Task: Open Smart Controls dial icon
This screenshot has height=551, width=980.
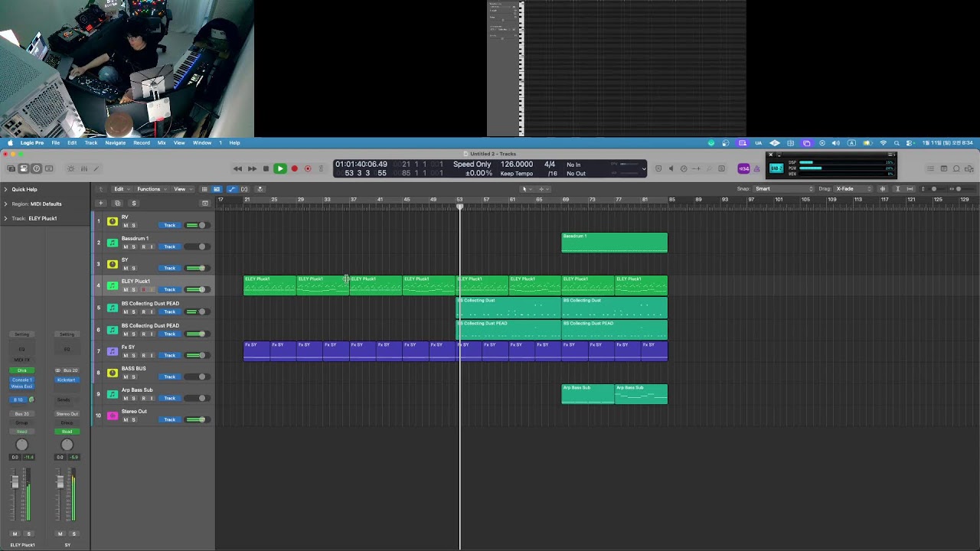Action: point(71,168)
